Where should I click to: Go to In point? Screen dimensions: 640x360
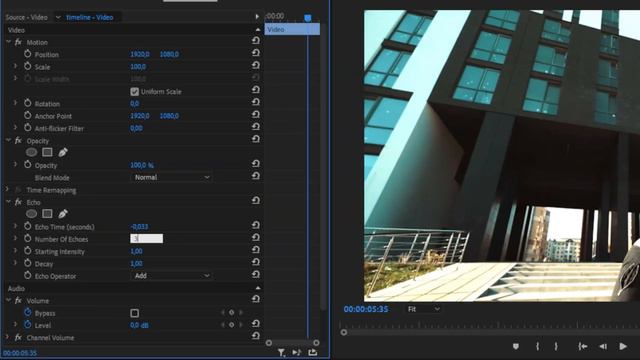click(582, 346)
